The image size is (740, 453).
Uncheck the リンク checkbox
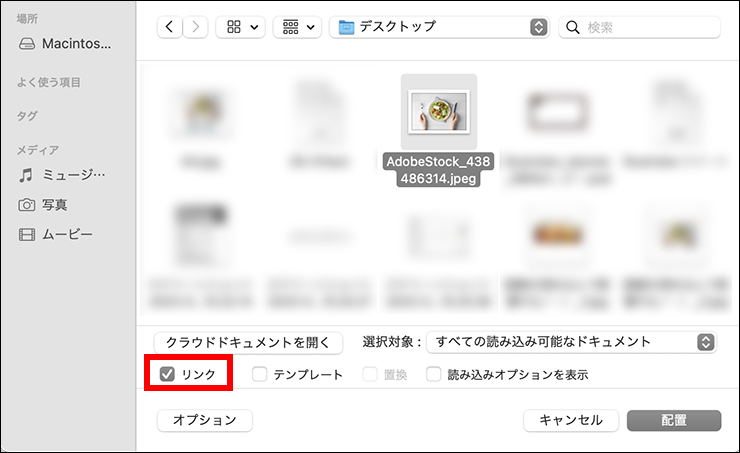(x=167, y=374)
